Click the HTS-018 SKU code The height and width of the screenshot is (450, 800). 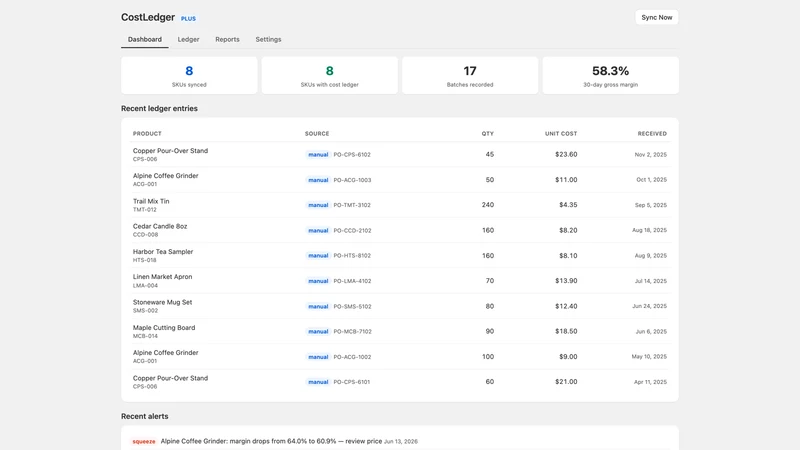(x=144, y=260)
